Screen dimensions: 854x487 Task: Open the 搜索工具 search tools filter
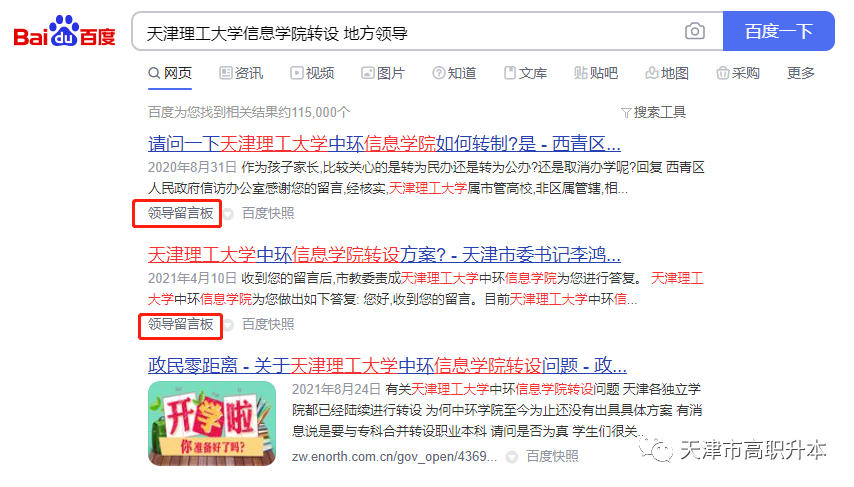coord(653,112)
